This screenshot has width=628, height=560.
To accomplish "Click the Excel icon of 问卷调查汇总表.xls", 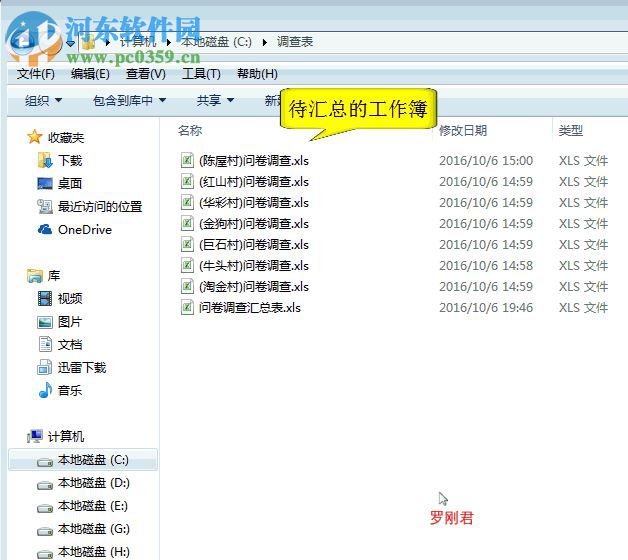I will coord(187,308).
